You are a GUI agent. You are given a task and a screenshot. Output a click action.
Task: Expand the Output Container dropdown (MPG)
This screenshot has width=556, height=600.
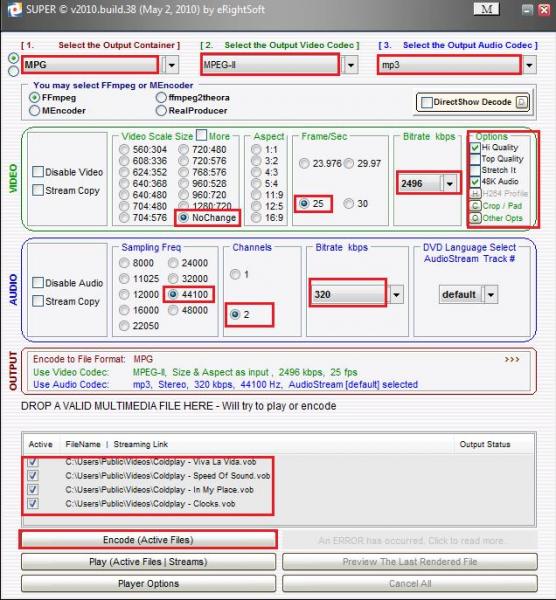tap(171, 65)
